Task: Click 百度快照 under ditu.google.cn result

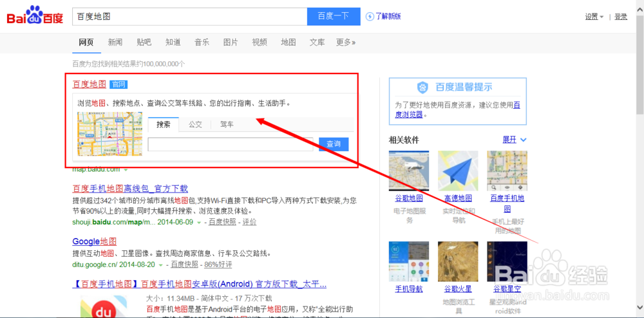Action: pos(184,265)
